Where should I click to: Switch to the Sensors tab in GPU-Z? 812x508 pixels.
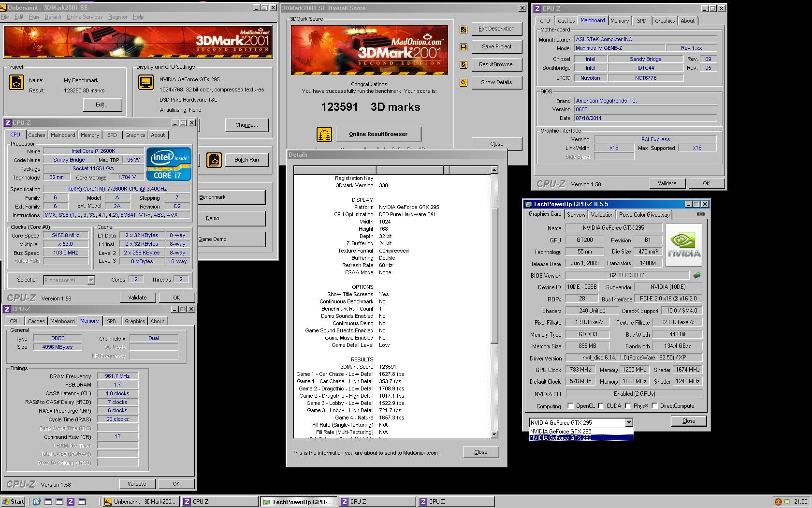point(576,215)
